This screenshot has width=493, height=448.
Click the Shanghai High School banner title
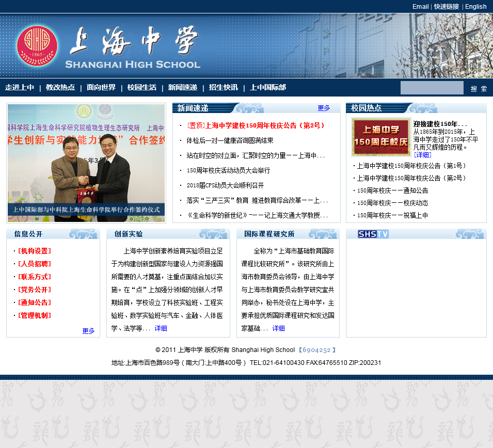click(x=133, y=65)
